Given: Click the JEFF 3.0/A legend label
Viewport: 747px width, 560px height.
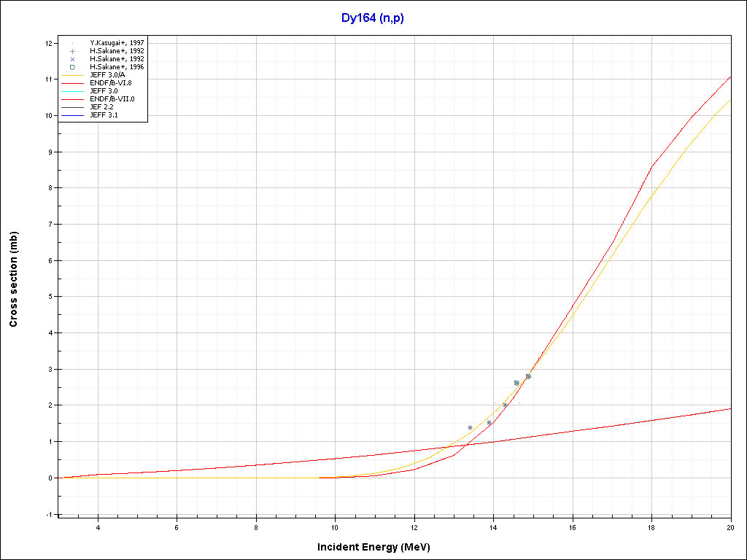Looking at the screenshot, I should coord(106,75).
